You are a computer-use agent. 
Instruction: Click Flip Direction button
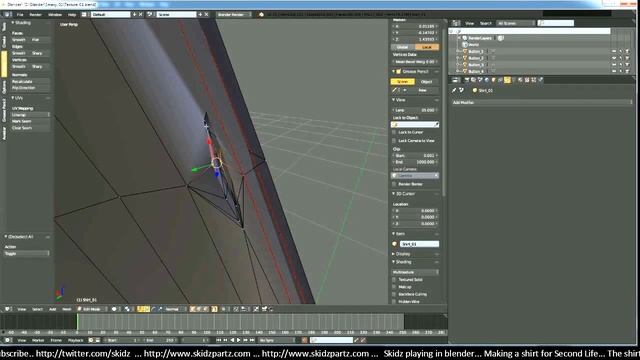tap(30, 88)
